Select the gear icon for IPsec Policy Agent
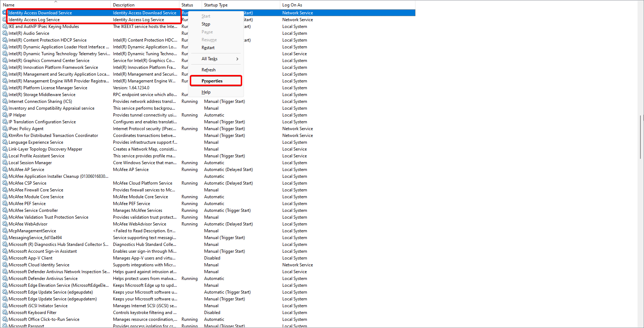The width and height of the screenshot is (644, 328). tap(5, 129)
